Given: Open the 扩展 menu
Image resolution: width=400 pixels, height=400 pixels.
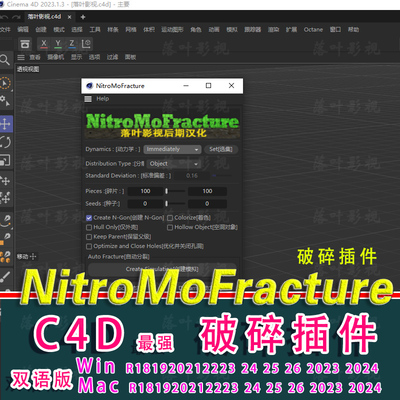Looking at the screenshot, I should [291, 29].
